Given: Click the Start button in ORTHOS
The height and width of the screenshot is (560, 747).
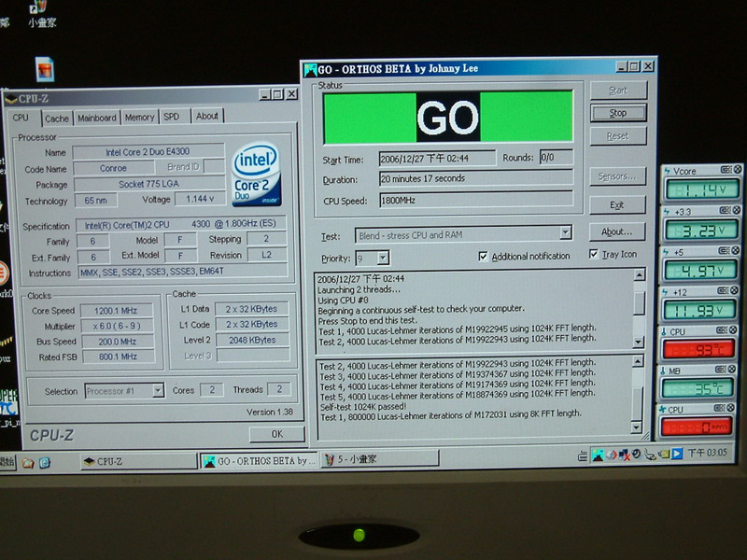Looking at the screenshot, I should (618, 91).
